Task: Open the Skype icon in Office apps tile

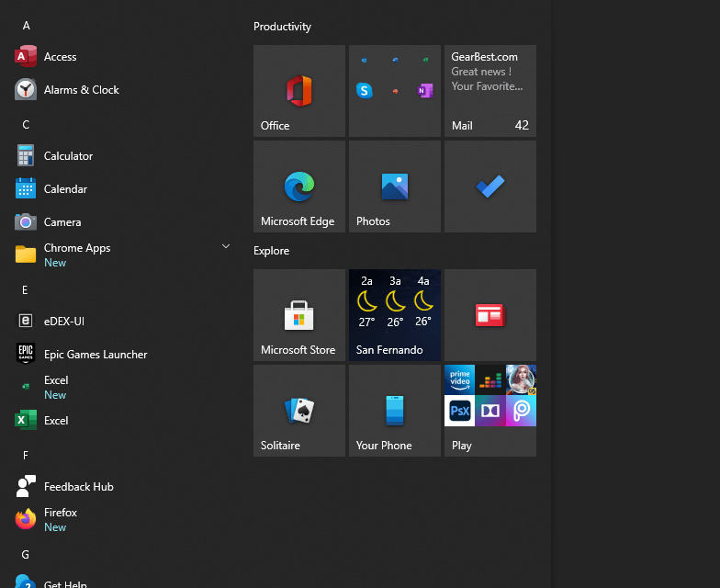Action: 365,90
